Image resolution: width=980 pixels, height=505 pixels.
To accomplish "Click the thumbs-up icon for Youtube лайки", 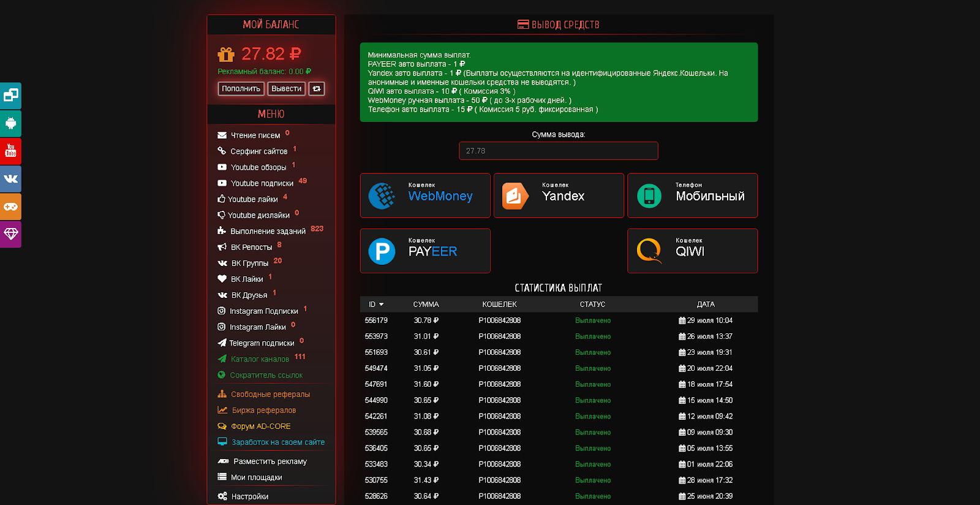I will (x=222, y=199).
